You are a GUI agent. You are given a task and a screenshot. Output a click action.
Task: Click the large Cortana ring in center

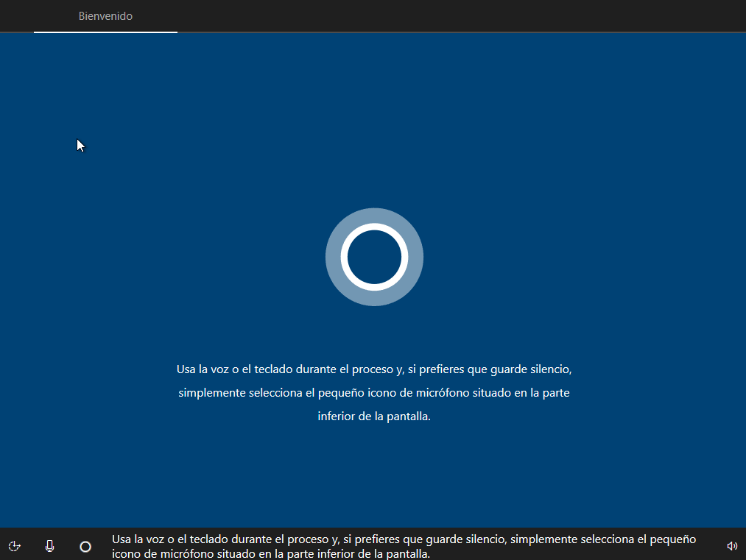[x=374, y=257]
